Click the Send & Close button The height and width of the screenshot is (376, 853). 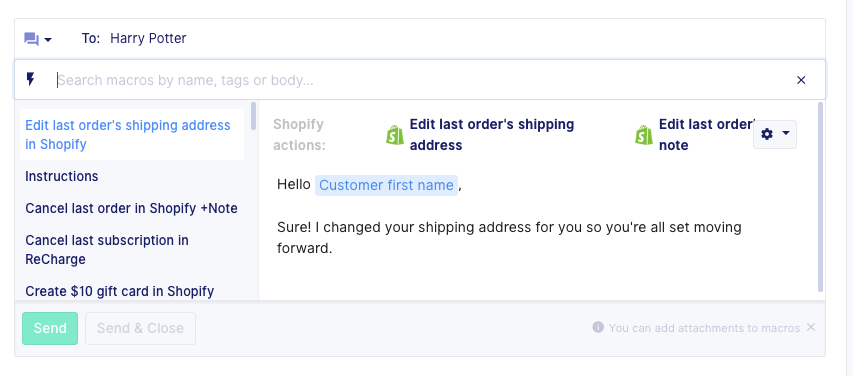coord(140,328)
